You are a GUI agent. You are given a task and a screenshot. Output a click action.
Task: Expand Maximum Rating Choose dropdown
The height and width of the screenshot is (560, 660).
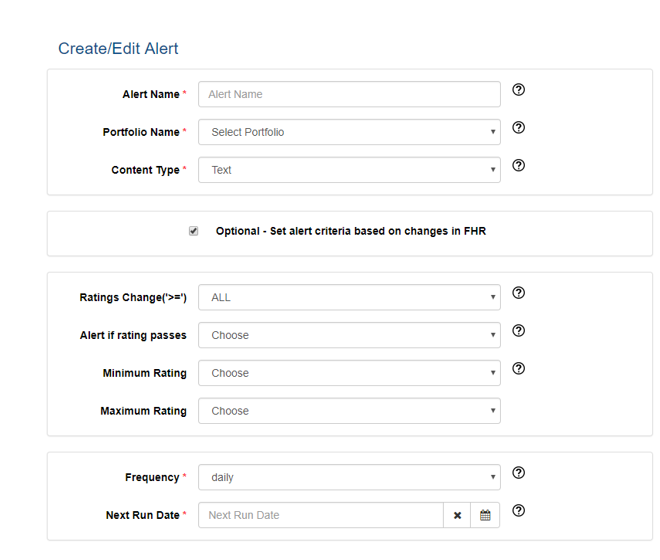click(349, 411)
